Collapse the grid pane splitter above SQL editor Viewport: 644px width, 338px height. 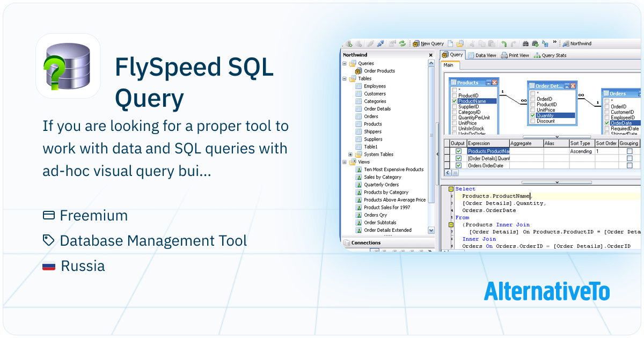(556, 182)
